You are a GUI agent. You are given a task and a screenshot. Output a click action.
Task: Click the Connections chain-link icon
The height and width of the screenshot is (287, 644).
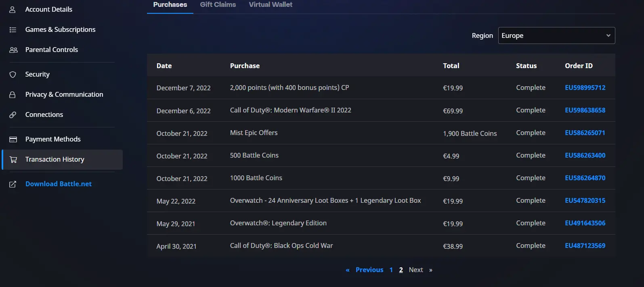[13, 115]
